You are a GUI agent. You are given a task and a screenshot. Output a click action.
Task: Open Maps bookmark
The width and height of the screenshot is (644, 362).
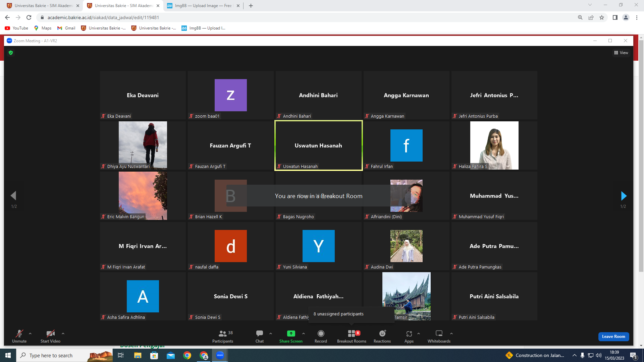[43, 28]
